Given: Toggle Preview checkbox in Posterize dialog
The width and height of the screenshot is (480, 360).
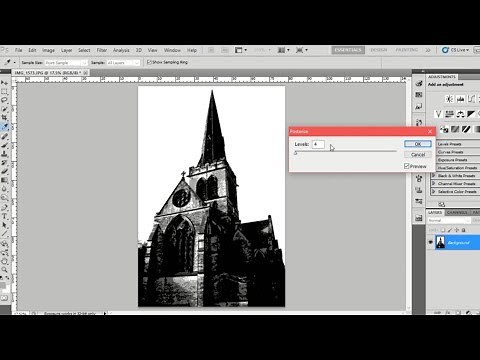Looking at the screenshot, I should pyautogui.click(x=406, y=166).
